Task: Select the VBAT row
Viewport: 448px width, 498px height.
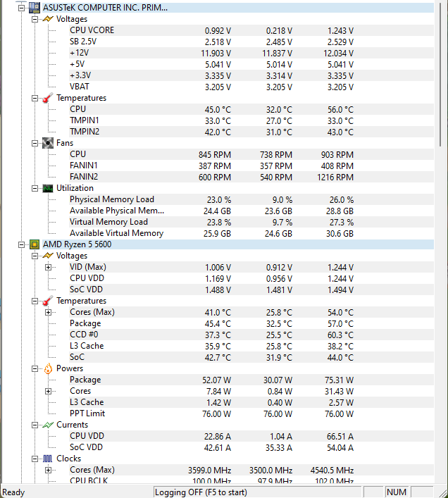Action: tap(251, 87)
